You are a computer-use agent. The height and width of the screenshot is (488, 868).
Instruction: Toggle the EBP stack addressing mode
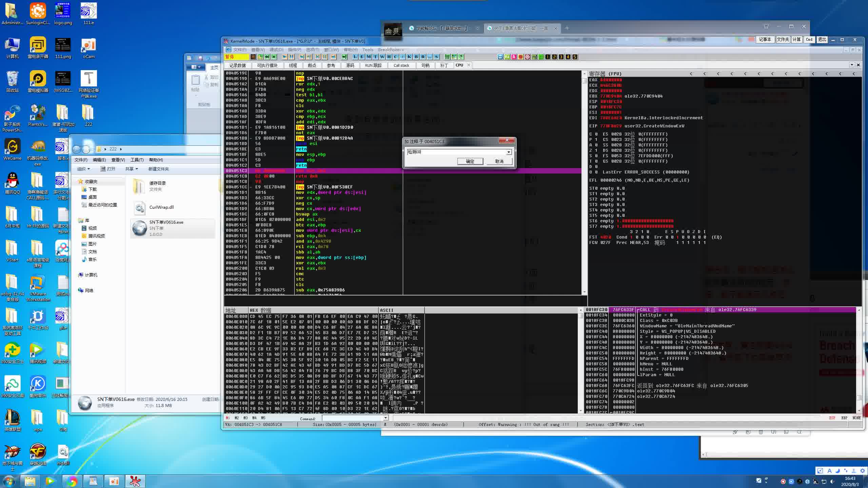[x=844, y=418]
